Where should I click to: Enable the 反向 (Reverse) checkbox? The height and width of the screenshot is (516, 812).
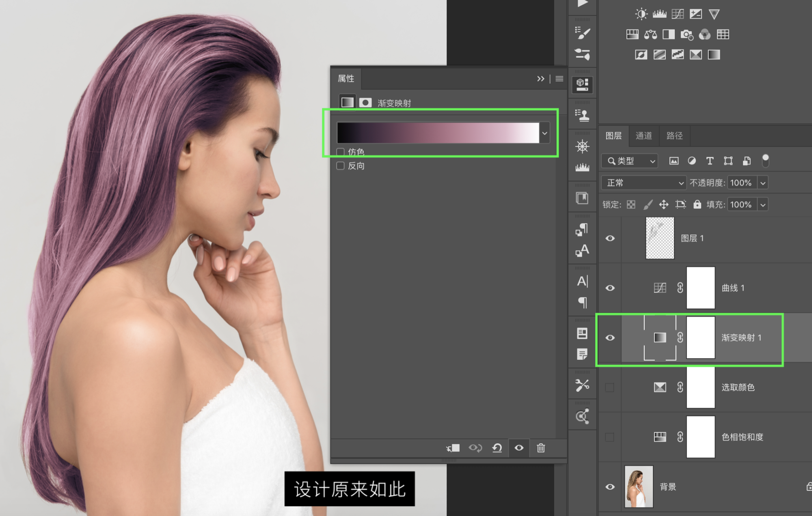tap(341, 166)
